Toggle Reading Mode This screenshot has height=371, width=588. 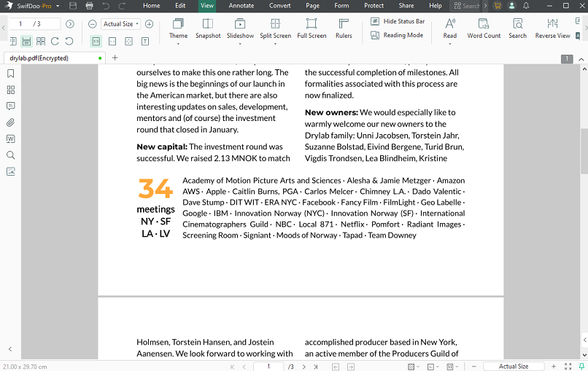click(397, 35)
